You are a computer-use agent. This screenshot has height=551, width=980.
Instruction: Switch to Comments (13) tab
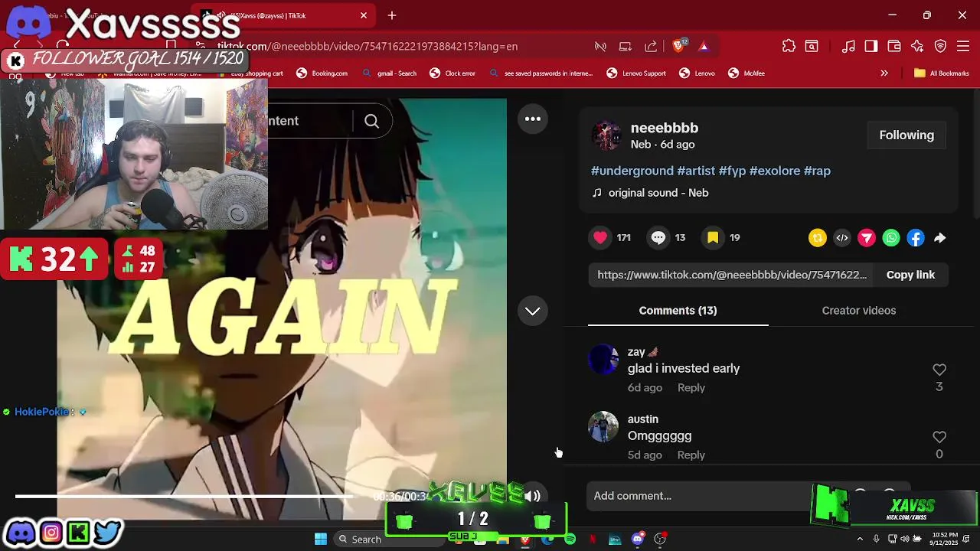[678, 311]
